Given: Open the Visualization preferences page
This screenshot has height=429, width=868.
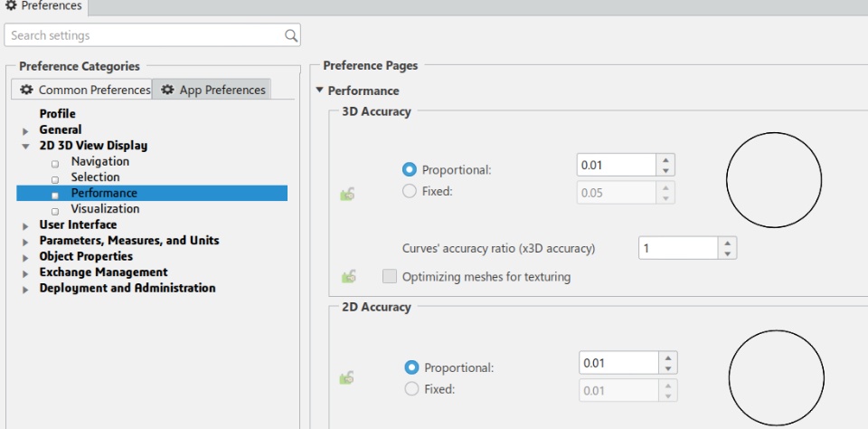Looking at the screenshot, I should click(105, 209).
